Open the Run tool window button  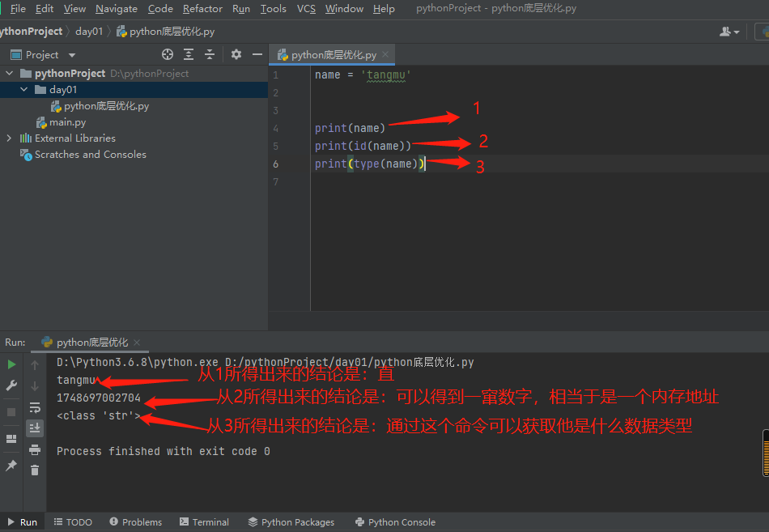point(22,522)
